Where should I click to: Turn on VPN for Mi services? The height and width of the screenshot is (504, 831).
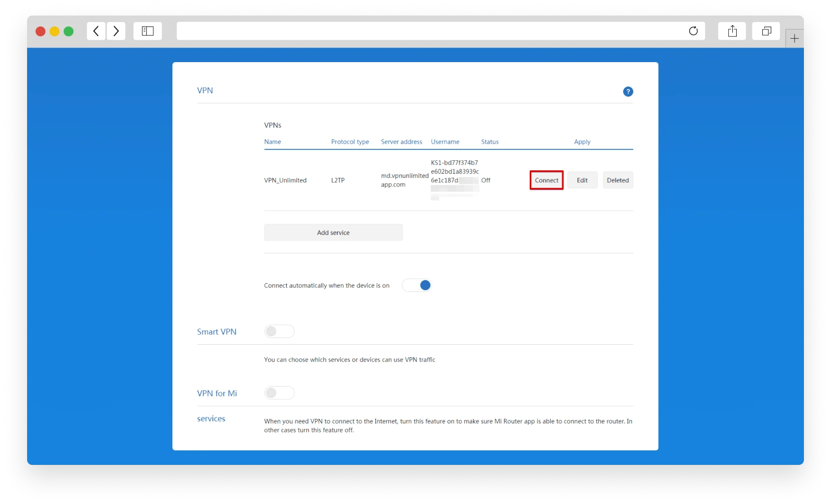[279, 393]
